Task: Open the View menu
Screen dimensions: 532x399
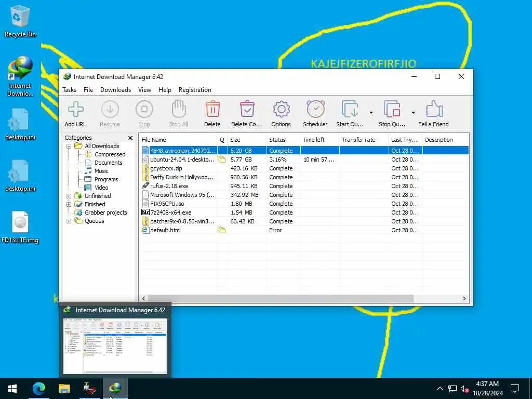Action: pyautogui.click(x=144, y=90)
